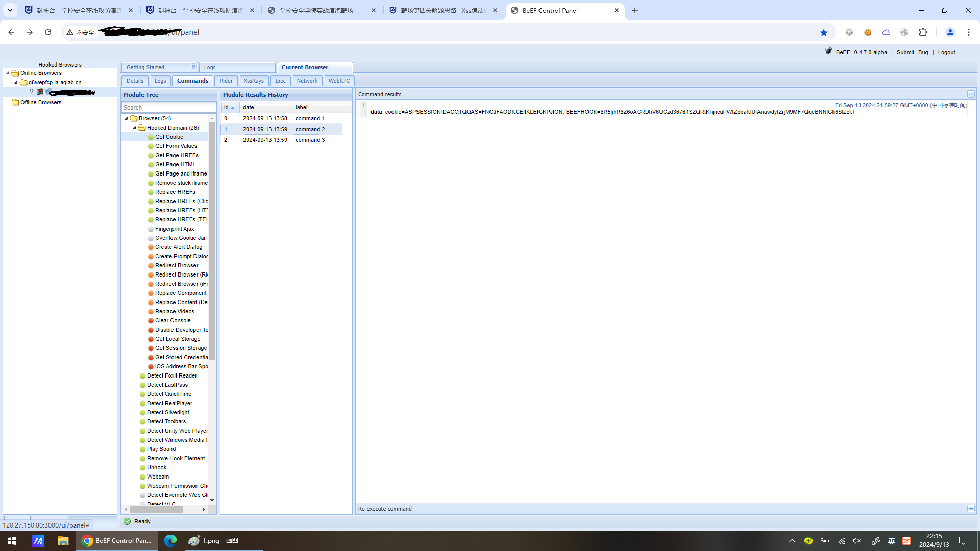Click the green icon beside Detect Silverlight
980x551 pixels.
[x=142, y=413]
